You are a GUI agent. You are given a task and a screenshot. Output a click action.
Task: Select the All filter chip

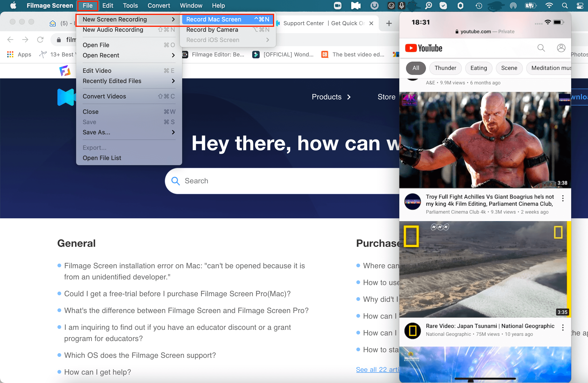click(416, 68)
